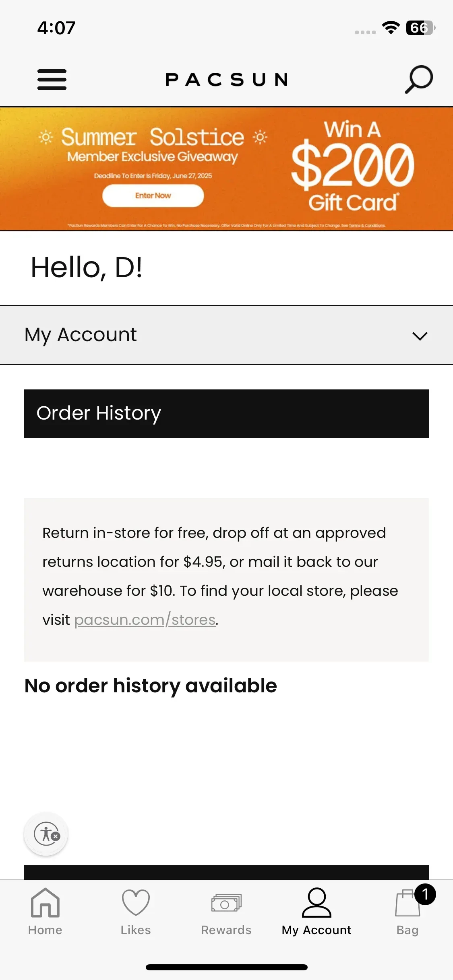The width and height of the screenshot is (453, 980).
Task: Open the My Account dropdown row
Action: 226,335
